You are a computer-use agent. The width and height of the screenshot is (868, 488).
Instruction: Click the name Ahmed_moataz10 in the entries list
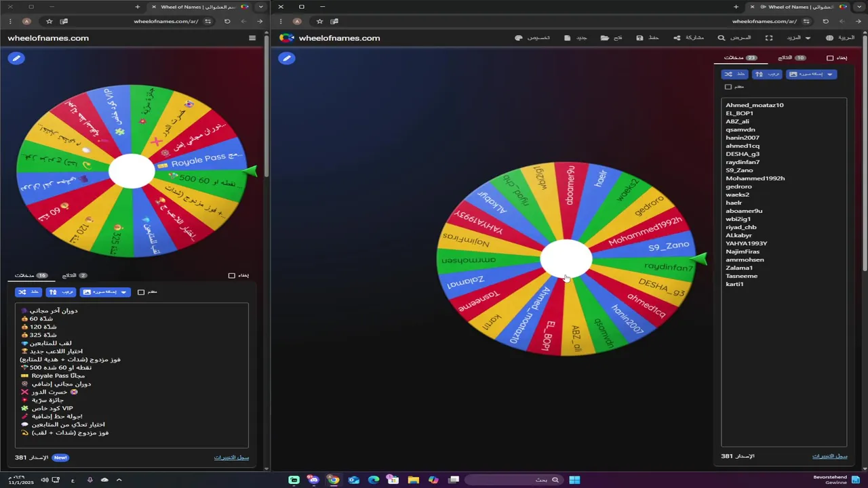pyautogui.click(x=755, y=105)
